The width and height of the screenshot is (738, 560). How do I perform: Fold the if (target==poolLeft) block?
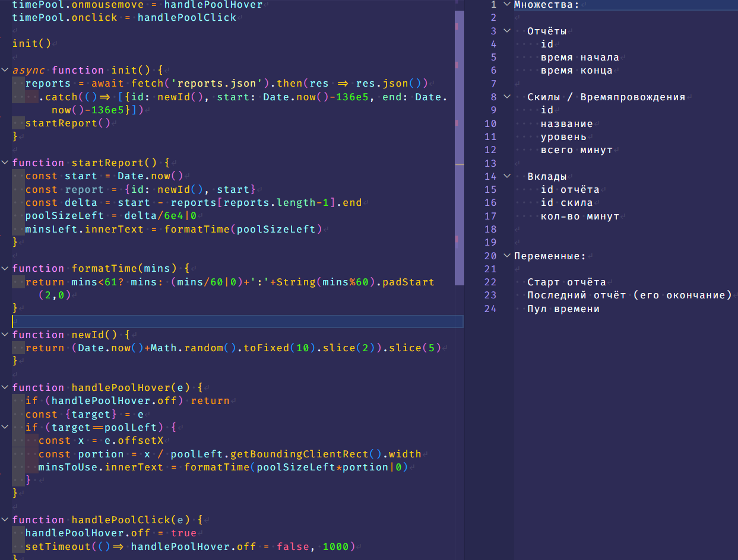click(5, 427)
